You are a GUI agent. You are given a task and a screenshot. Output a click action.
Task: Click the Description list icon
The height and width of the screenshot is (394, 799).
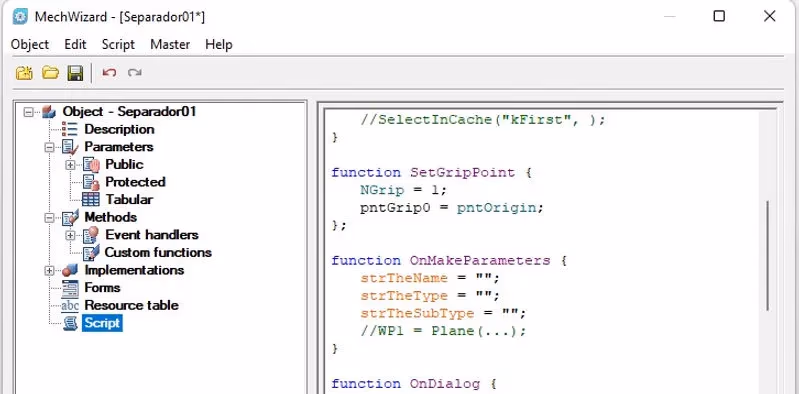point(69,129)
